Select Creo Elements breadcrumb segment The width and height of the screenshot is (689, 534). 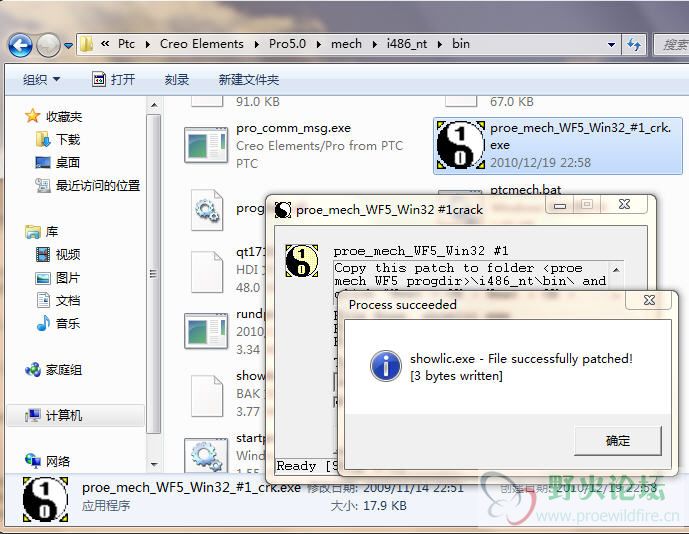[201, 44]
